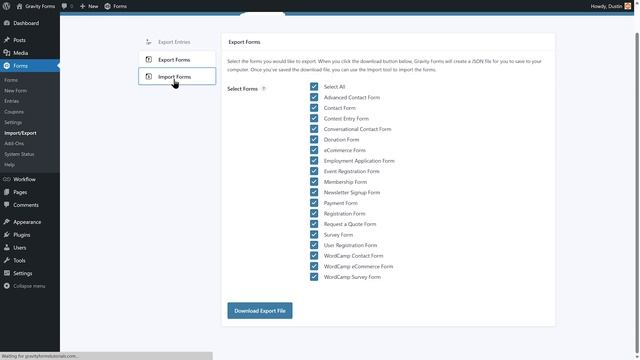This screenshot has height=360, width=640.
Task: Open the Gravity Forms site home link
Action: click(36, 6)
